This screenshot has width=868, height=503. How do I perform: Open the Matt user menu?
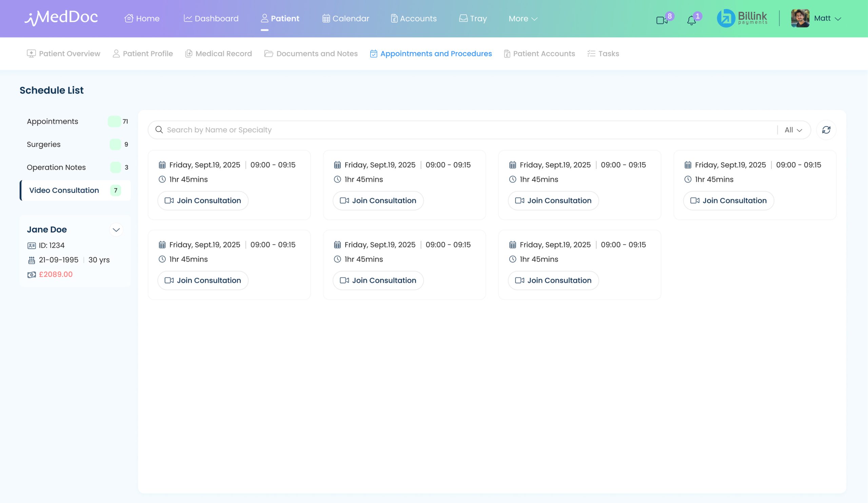click(827, 19)
